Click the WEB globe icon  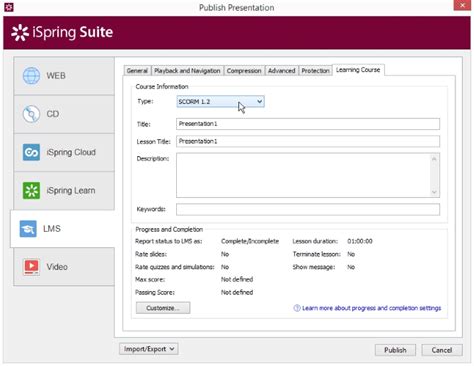click(x=31, y=75)
